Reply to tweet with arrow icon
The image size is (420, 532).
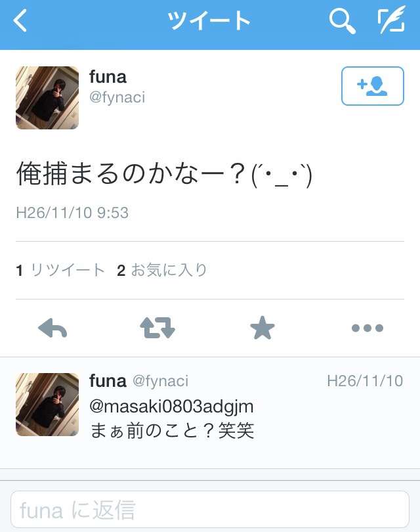[52, 328]
